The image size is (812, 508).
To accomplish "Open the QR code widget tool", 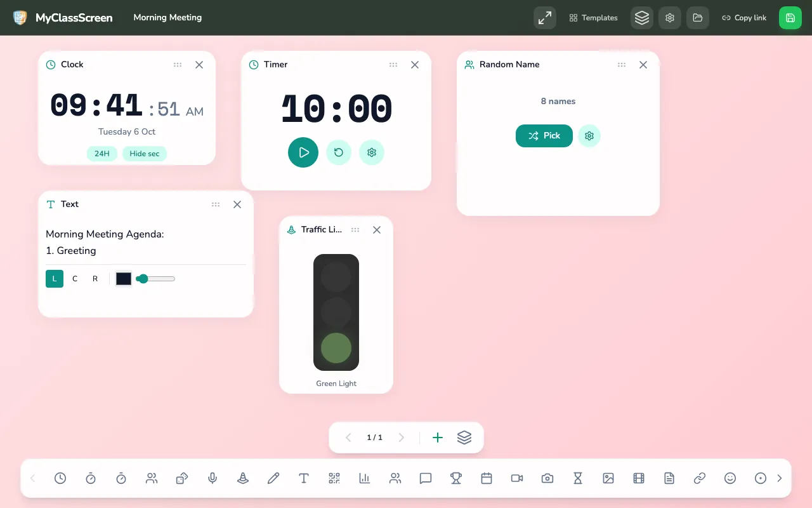I will click(x=334, y=478).
